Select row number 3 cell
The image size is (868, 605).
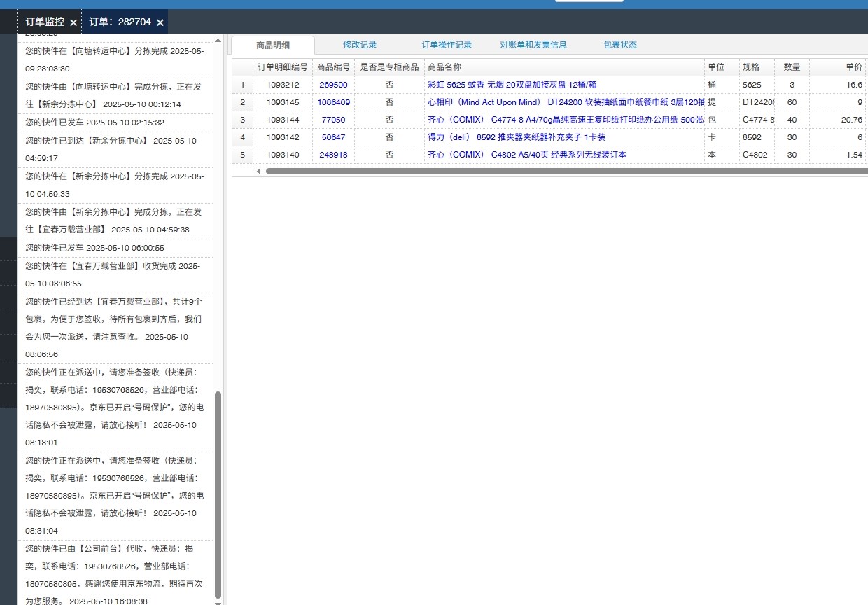pos(242,120)
